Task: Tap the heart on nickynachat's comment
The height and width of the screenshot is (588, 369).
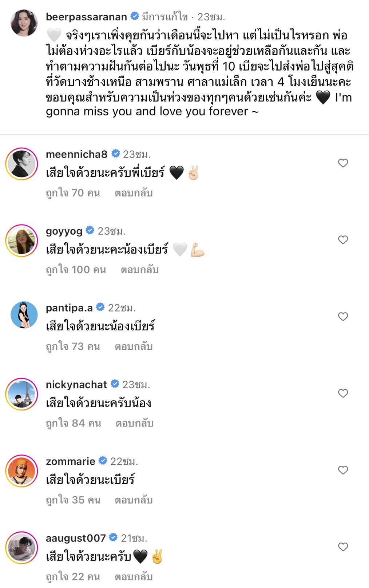Action: pyautogui.click(x=343, y=393)
